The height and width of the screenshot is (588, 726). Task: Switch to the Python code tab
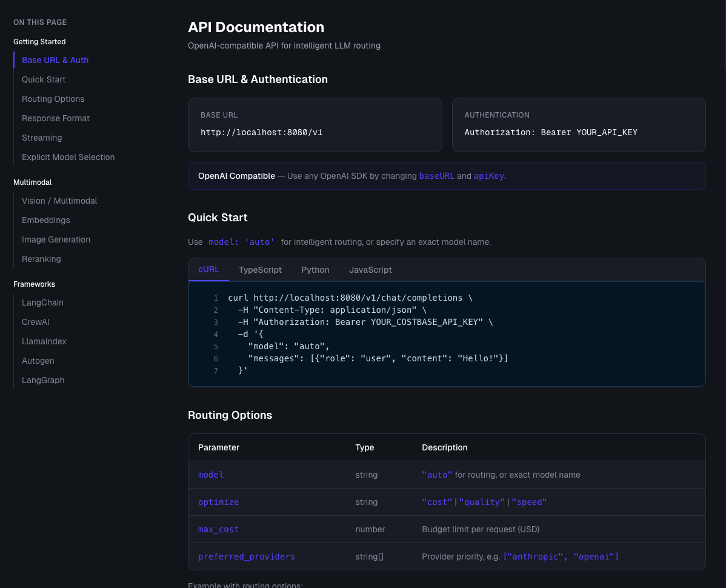point(315,270)
